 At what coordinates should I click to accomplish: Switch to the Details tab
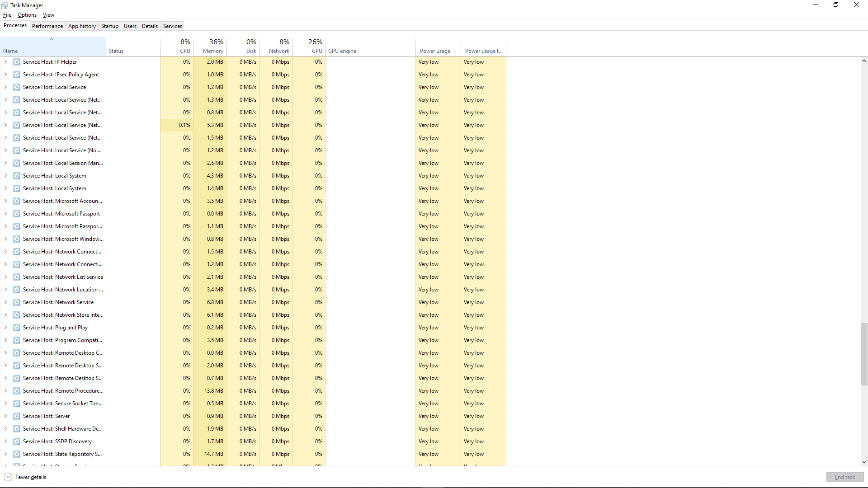[x=150, y=26]
